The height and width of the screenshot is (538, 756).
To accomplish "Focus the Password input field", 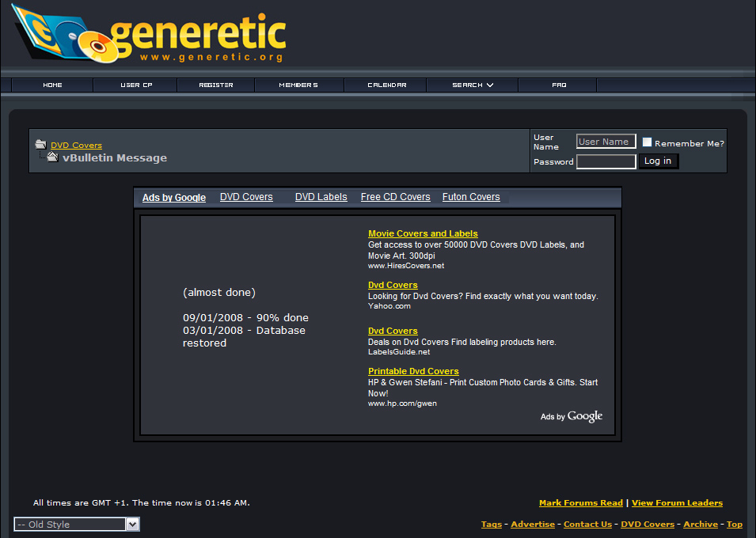I will coord(606,161).
